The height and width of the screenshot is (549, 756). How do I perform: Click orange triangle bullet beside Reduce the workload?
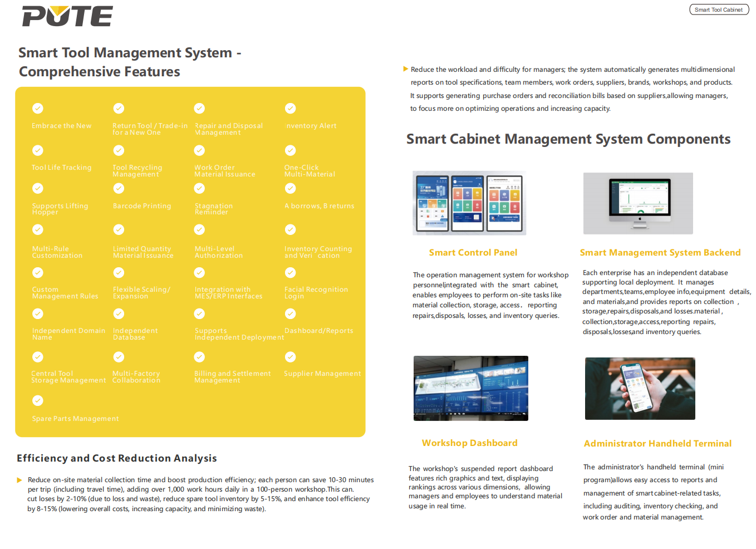405,69
